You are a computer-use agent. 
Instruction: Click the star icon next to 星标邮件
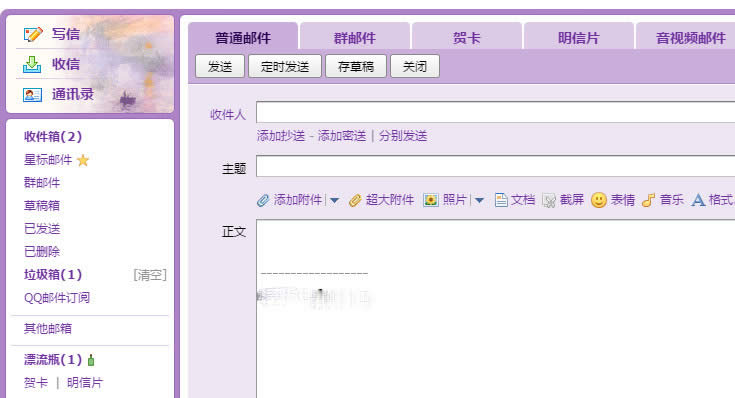pyautogui.click(x=83, y=160)
